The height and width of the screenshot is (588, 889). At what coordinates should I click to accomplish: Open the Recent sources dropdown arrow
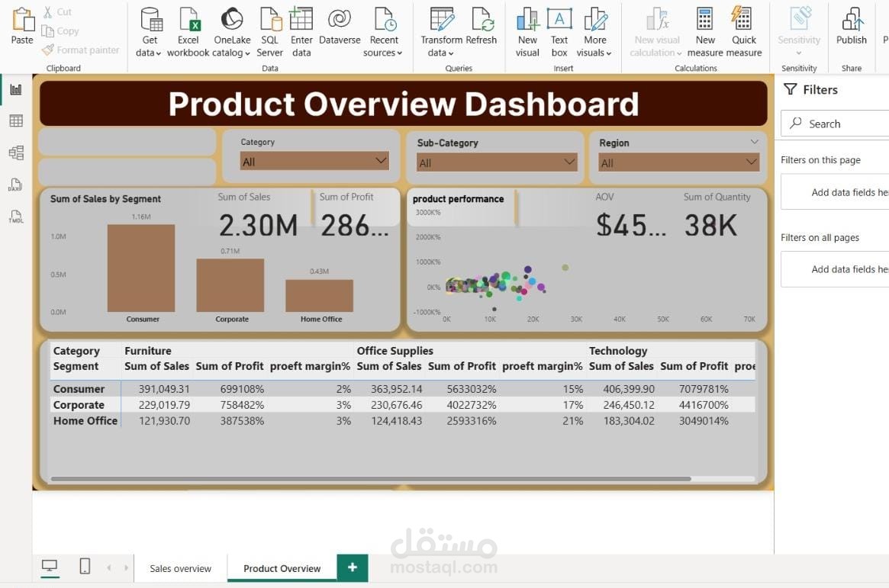click(x=400, y=53)
